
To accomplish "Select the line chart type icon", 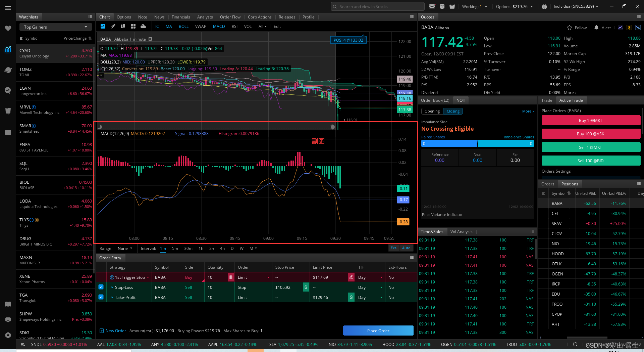I will [x=103, y=26].
